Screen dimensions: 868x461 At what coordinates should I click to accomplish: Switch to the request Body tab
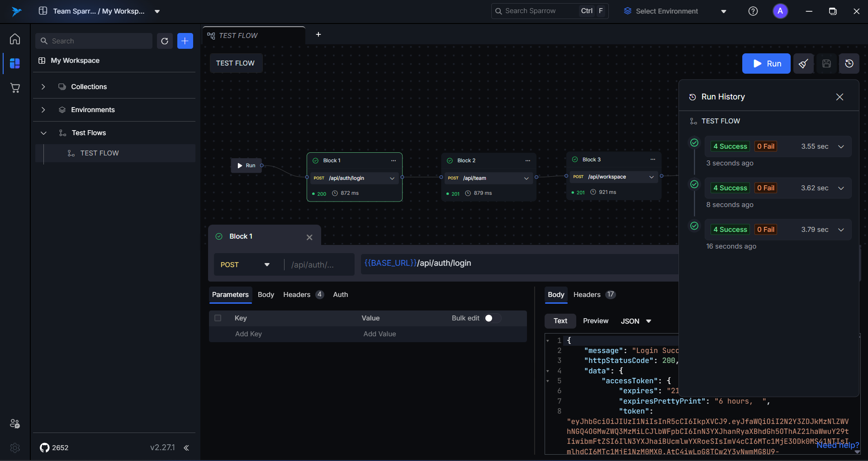pos(266,295)
